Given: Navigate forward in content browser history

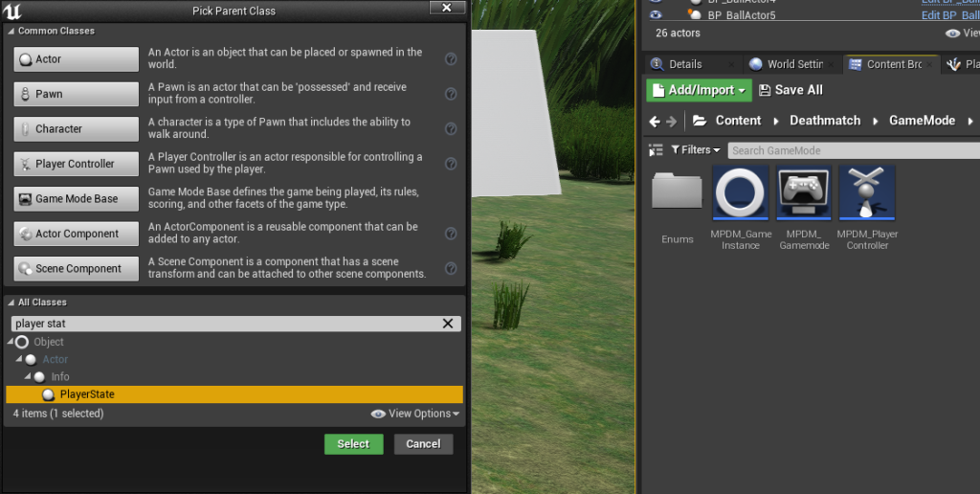Looking at the screenshot, I should (x=671, y=122).
